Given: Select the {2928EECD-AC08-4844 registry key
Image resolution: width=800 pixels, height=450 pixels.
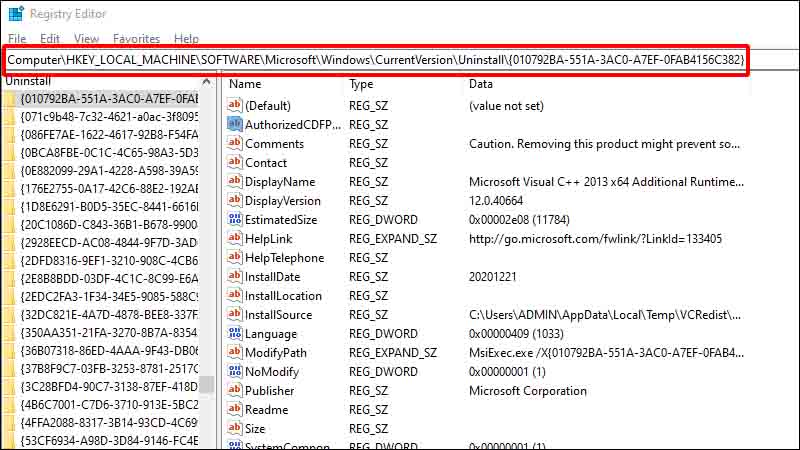Looking at the screenshot, I should pos(109,243).
